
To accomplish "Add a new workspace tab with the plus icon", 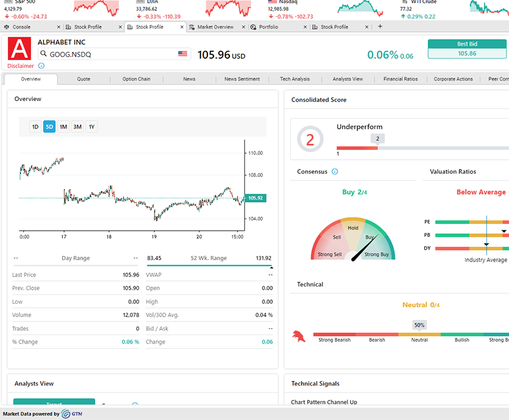I will coord(380,26).
